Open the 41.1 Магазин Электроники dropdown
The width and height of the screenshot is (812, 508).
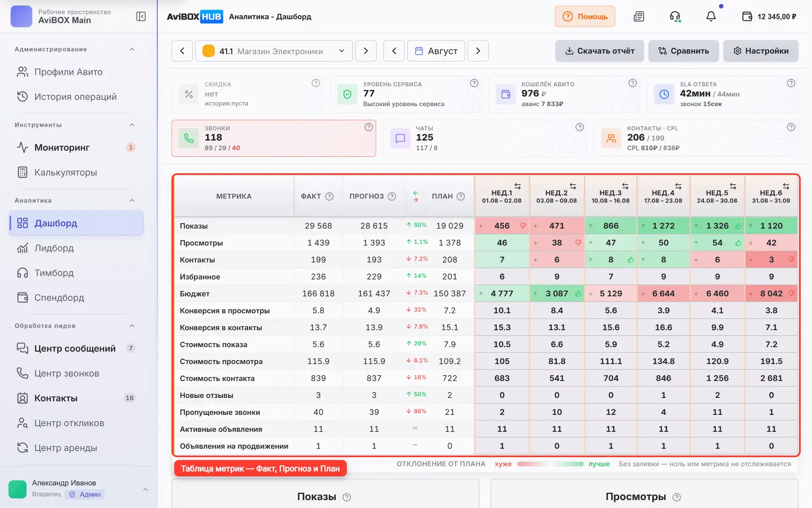(x=274, y=51)
